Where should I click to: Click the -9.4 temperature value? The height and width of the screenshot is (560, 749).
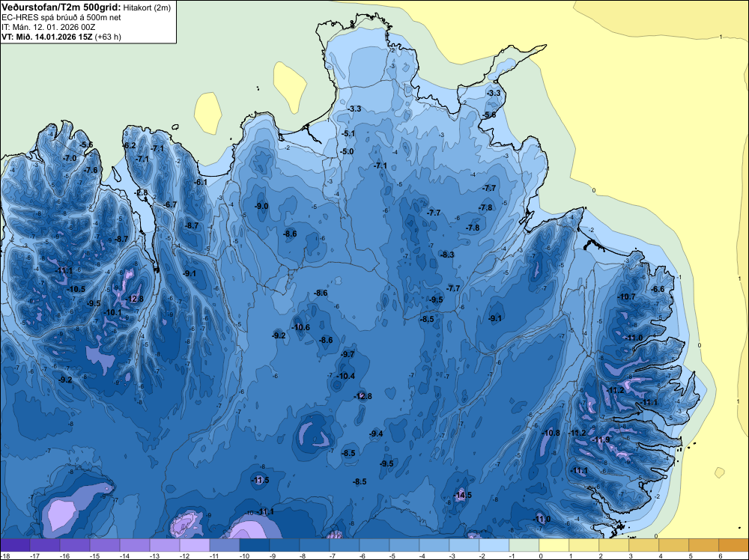coord(377,433)
